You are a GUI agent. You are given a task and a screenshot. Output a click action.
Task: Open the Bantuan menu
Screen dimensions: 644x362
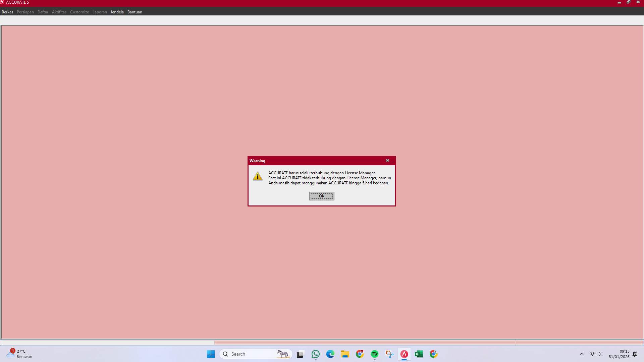click(135, 12)
